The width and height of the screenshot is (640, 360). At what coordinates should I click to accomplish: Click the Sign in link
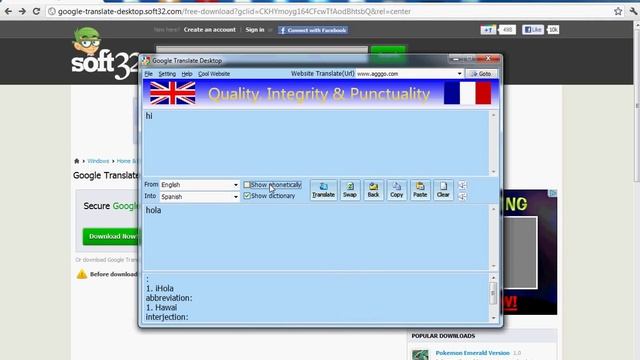[x=255, y=30]
